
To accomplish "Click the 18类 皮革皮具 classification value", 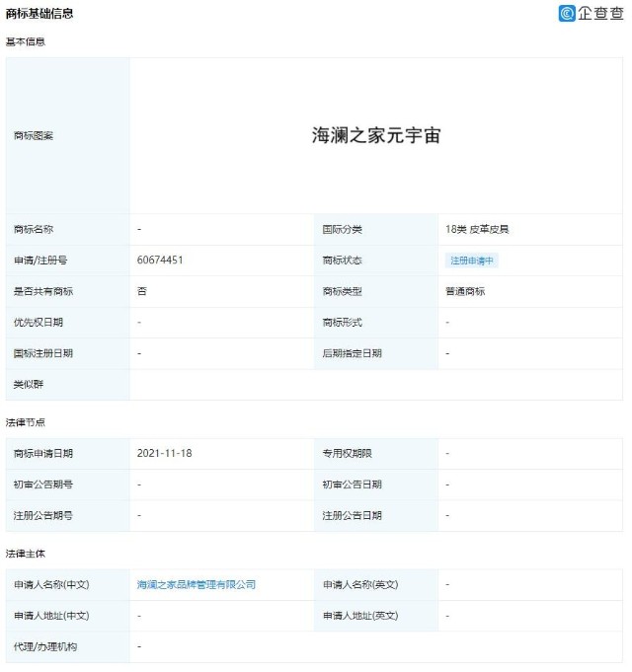I will [477, 230].
